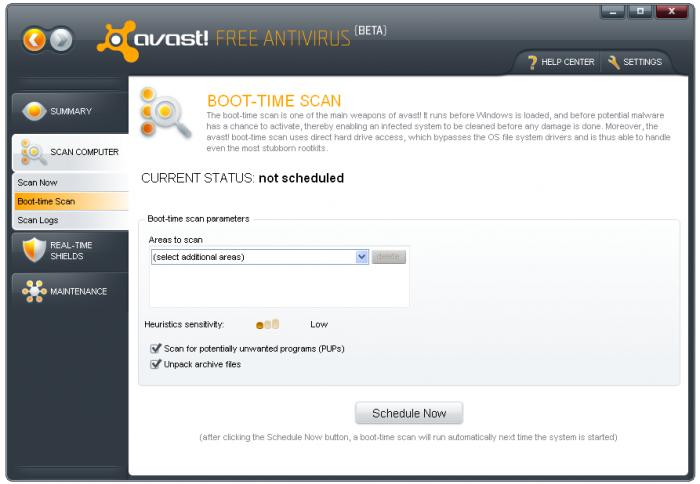Select Scan Now in the sidebar
The image size is (700, 484).
(x=71, y=183)
